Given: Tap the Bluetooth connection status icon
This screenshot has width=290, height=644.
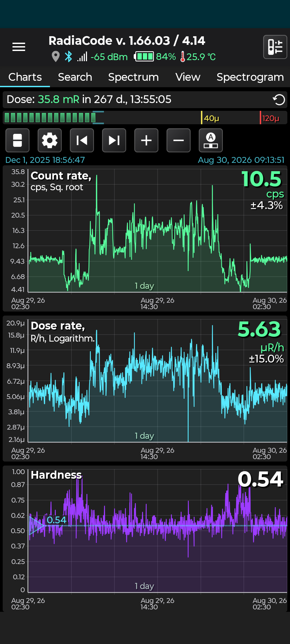Looking at the screenshot, I should 68,57.
